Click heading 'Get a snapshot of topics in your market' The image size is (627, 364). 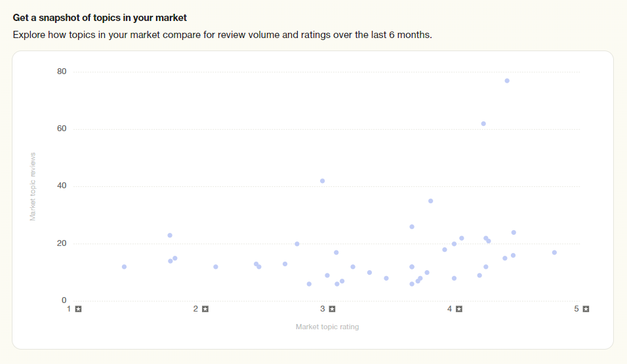coord(100,18)
